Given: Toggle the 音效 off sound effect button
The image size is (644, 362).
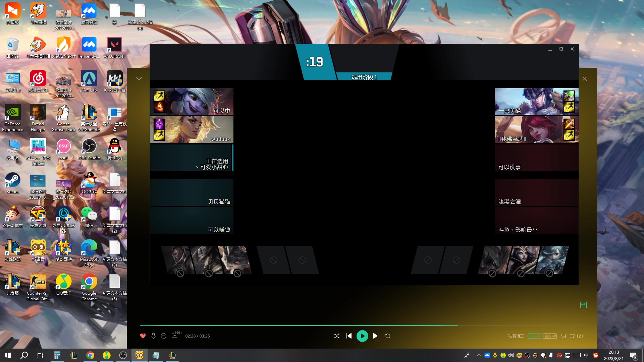Looking at the screenshot, I should [x=550, y=336].
